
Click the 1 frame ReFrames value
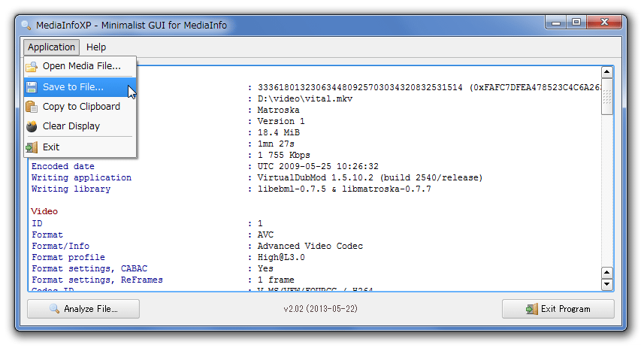click(276, 280)
